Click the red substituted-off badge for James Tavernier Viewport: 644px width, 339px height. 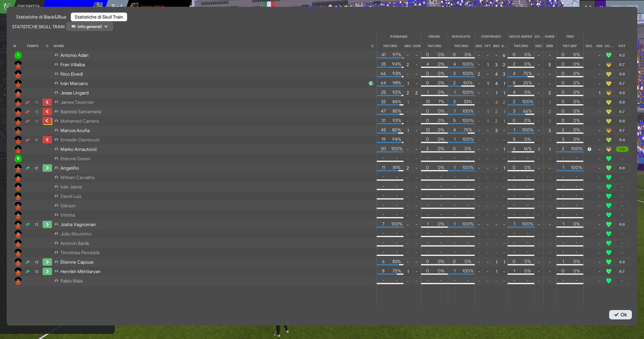[x=47, y=102]
